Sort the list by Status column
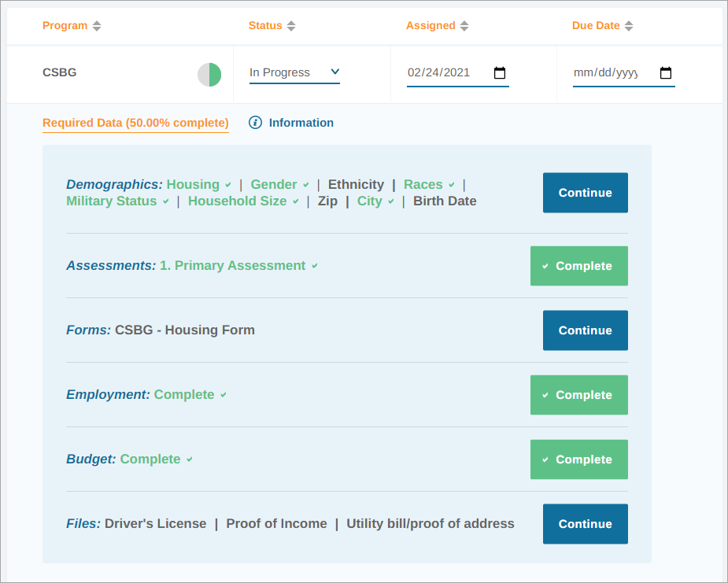 point(291,26)
